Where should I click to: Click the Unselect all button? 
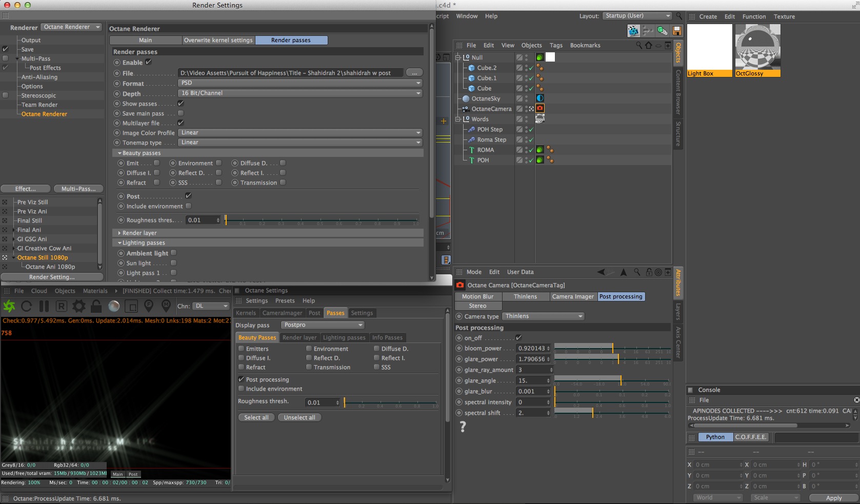click(299, 417)
